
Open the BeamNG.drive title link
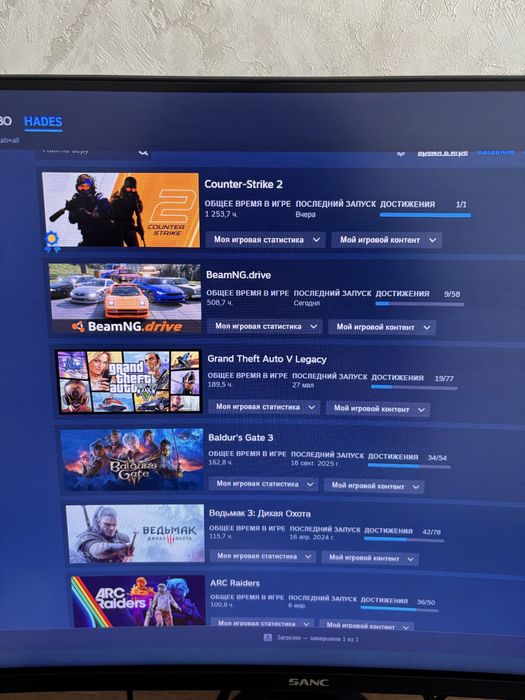coord(238,275)
